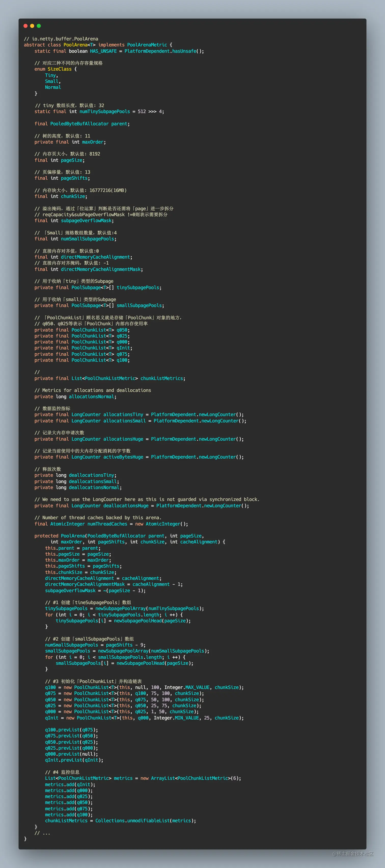Click the line "final int directMemoryCacheAlignment;"
Viewport: 385px width, 868px height.
click(84, 257)
